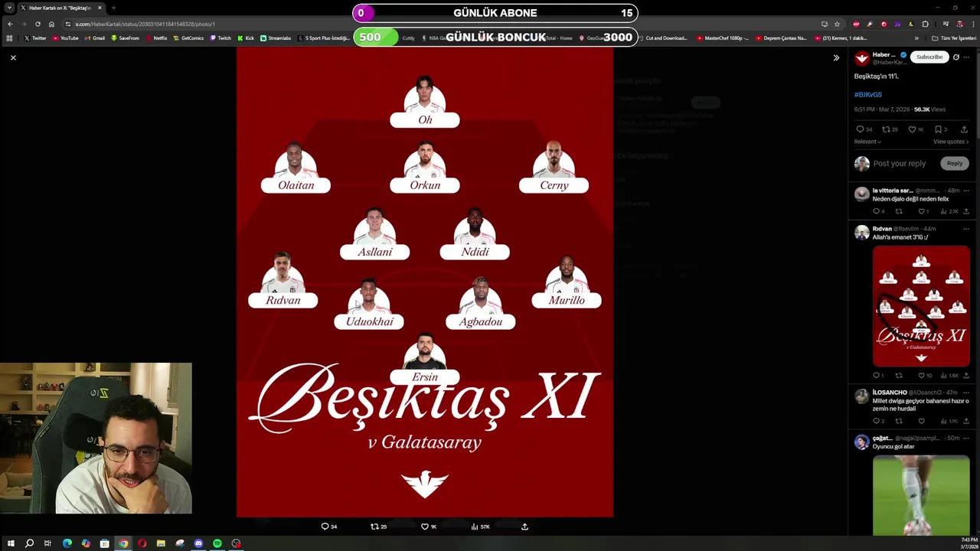Open the Netflix bookmark
The height and width of the screenshot is (551, 980).
click(x=156, y=37)
